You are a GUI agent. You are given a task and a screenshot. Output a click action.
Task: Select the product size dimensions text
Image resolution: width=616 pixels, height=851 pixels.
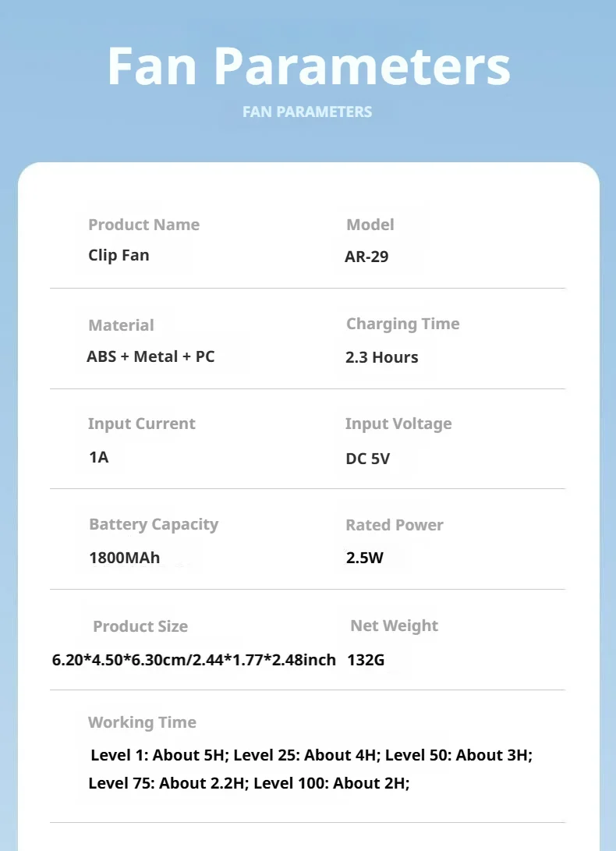193,660
